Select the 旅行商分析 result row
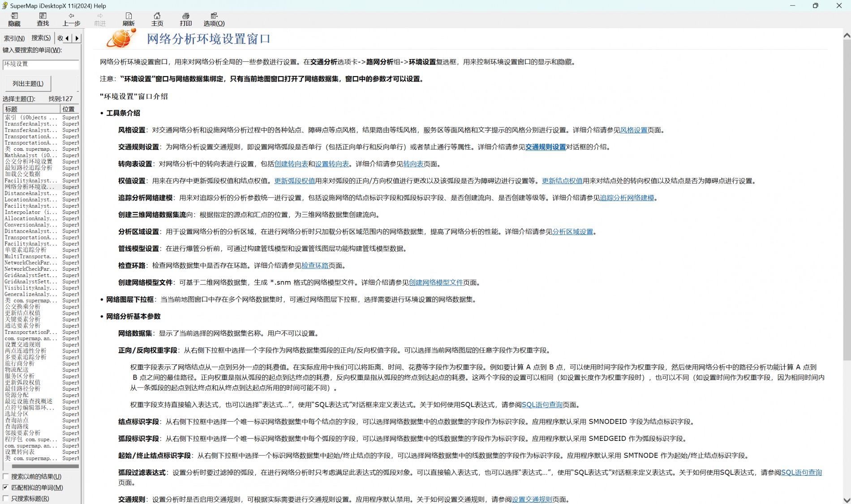Screen dimensions: 851x504 (41, 363)
